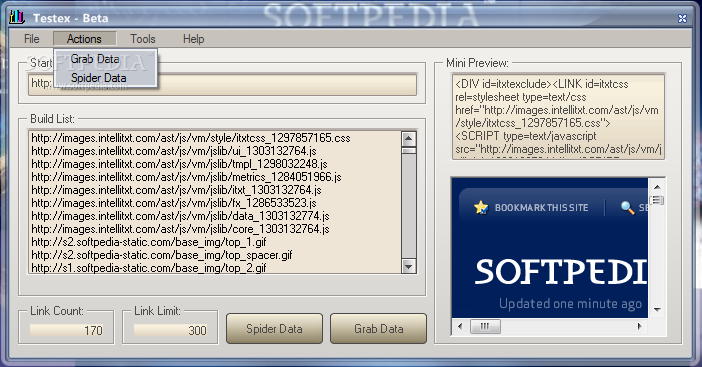702x367 pixels.
Task: Close the Testex window
Action: click(x=682, y=18)
